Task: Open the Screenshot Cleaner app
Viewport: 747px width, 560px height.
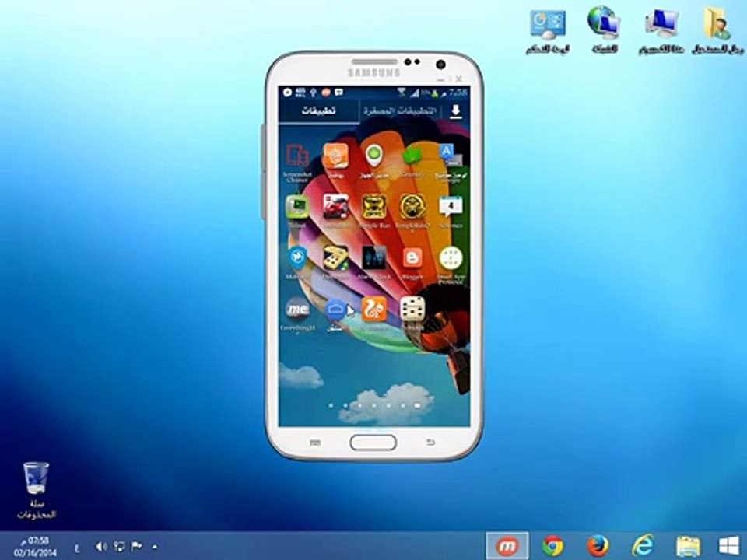Action: tap(297, 157)
